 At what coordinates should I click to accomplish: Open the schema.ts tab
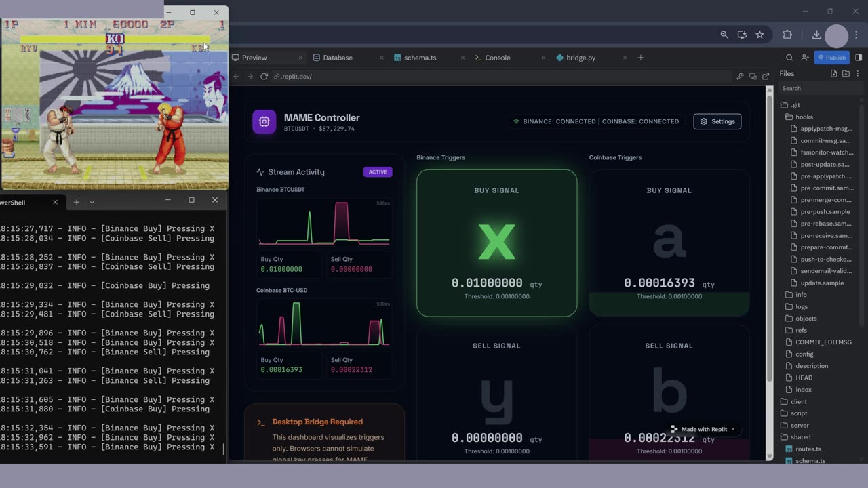pos(420,58)
